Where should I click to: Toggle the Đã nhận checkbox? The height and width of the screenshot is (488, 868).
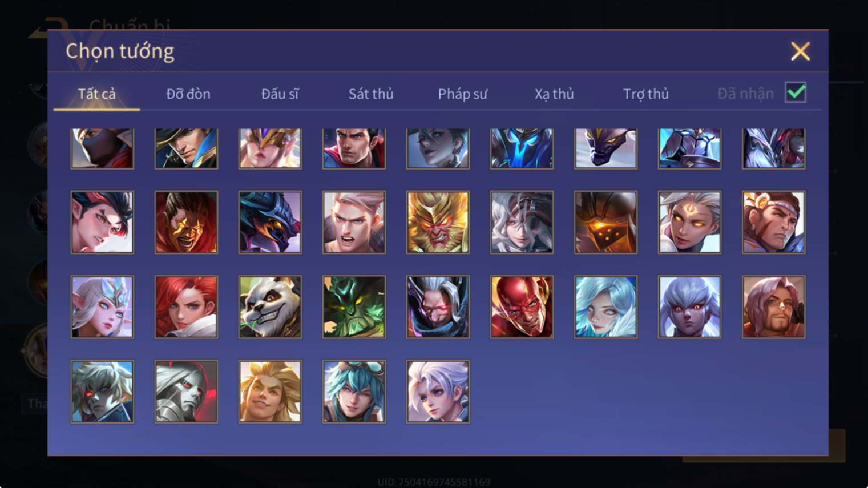(x=796, y=92)
